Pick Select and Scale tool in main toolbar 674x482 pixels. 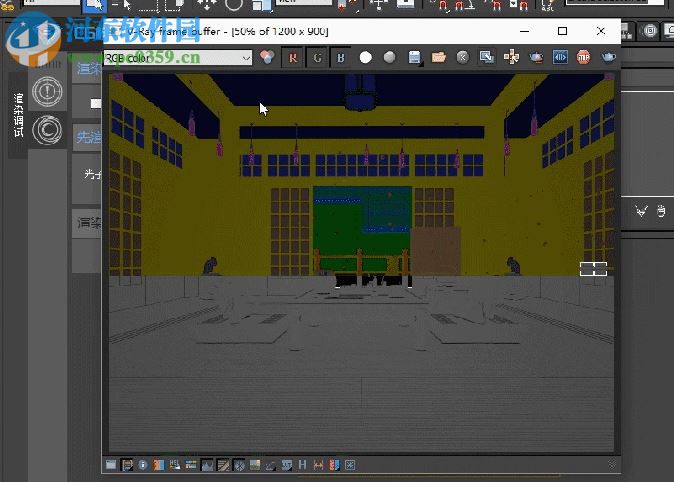pos(261,5)
